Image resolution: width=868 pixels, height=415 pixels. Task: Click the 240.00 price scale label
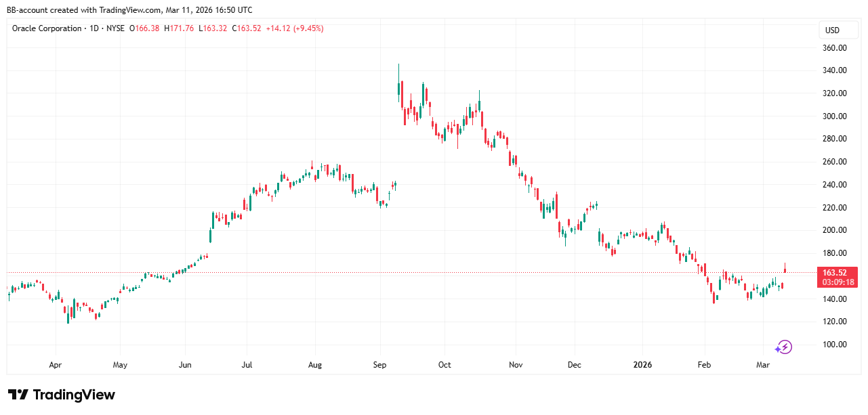pos(835,185)
